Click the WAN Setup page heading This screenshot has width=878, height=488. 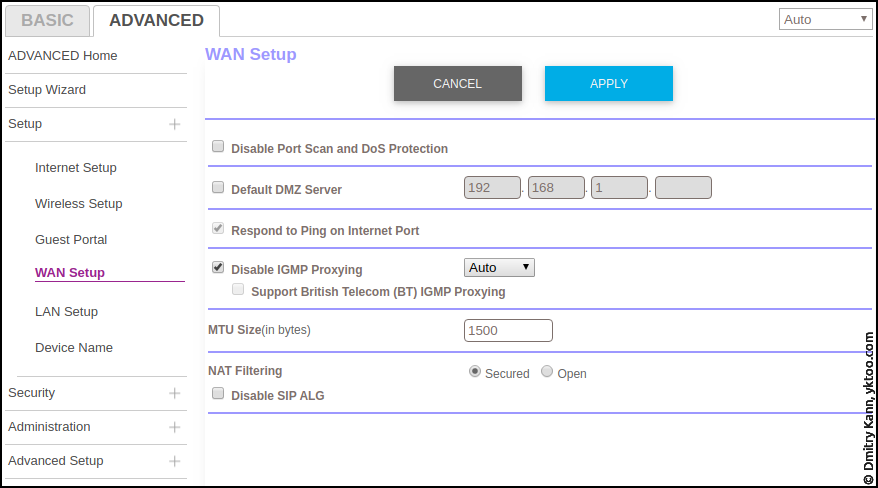pos(251,54)
